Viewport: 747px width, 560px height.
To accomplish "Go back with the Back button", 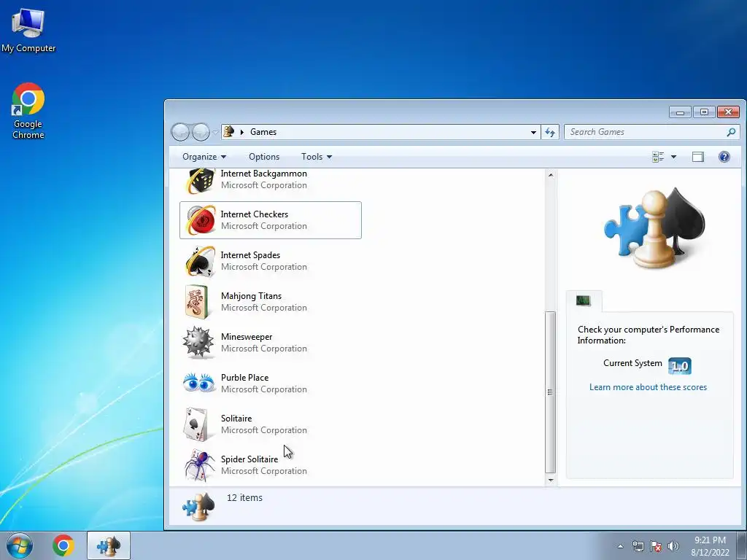I will 181,132.
